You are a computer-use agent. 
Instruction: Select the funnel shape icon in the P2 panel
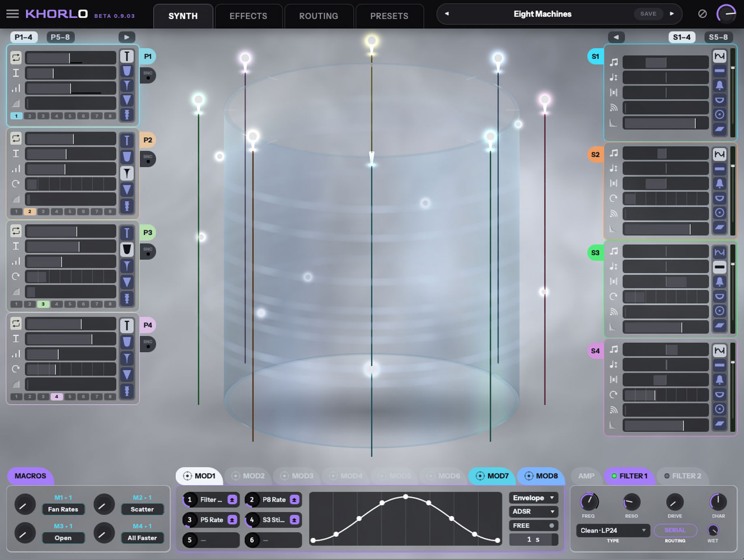(127, 173)
